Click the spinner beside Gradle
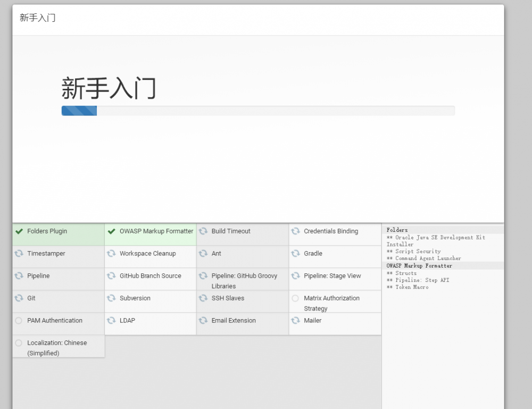Screen dimensions: 532x409 [296, 254]
